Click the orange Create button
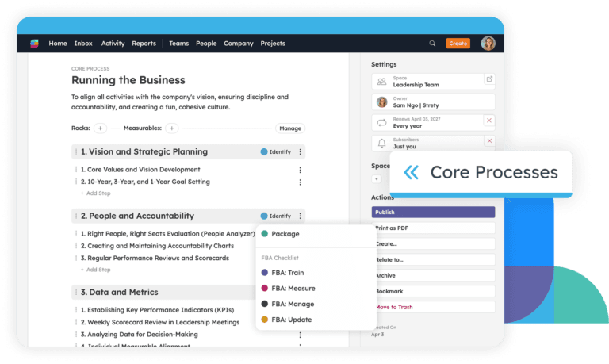This screenshot has height=364, width=609. [458, 44]
